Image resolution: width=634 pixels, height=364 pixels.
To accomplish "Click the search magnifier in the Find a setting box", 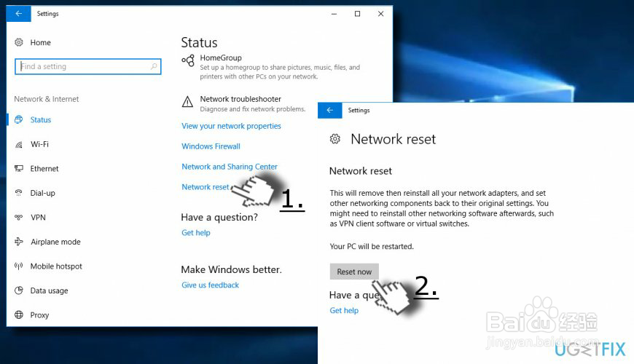I will pyautogui.click(x=154, y=66).
